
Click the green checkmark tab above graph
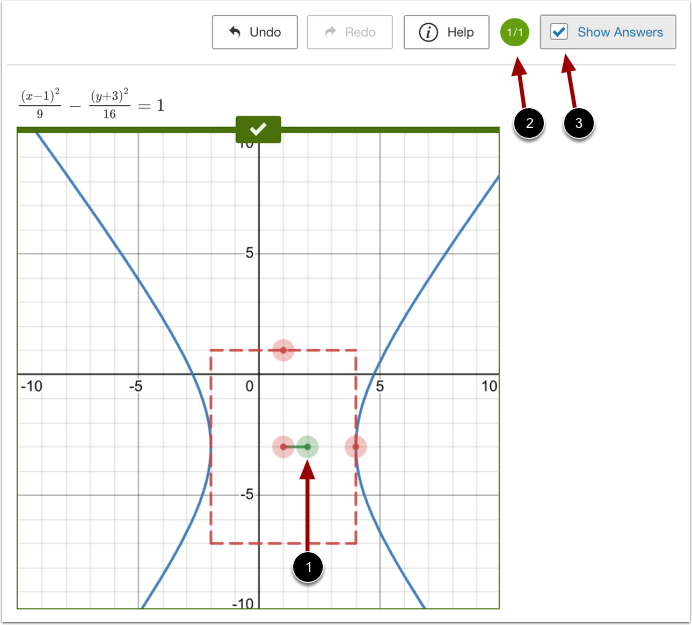tap(258, 129)
